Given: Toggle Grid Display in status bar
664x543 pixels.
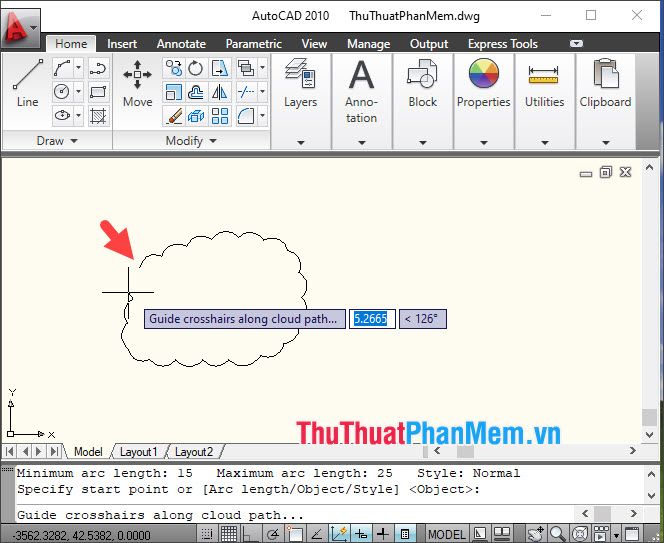Looking at the screenshot, I should pyautogui.click(x=229, y=534).
